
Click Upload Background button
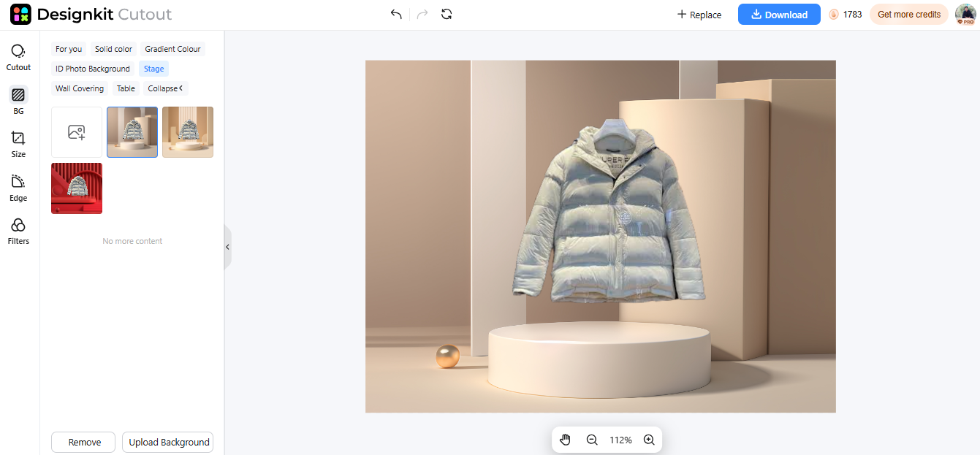pyautogui.click(x=169, y=442)
